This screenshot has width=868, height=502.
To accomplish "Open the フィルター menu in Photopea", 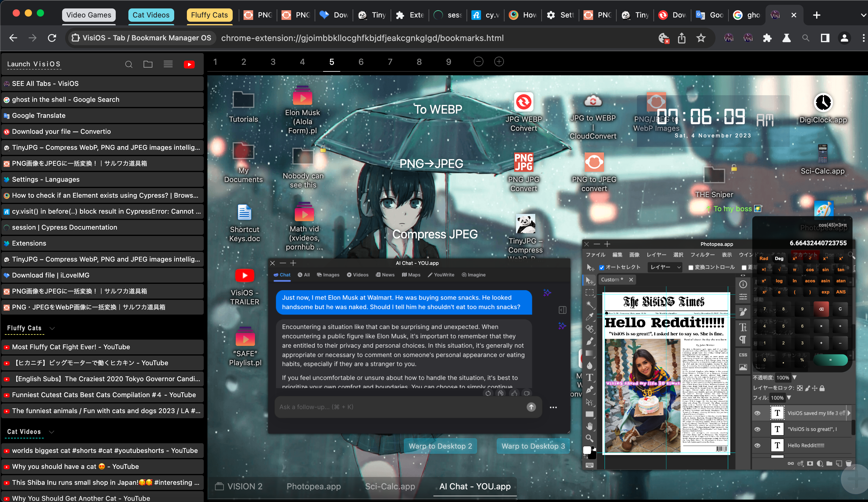I will point(702,255).
